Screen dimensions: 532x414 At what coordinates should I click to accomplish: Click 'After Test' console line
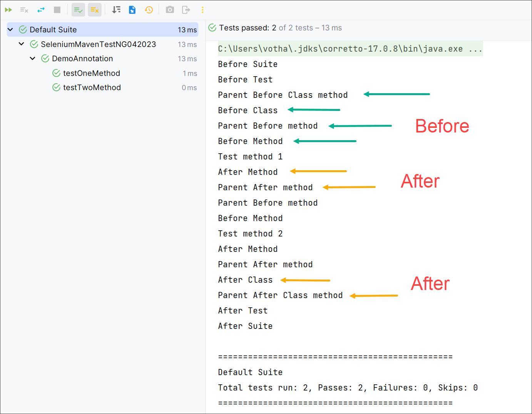243,311
